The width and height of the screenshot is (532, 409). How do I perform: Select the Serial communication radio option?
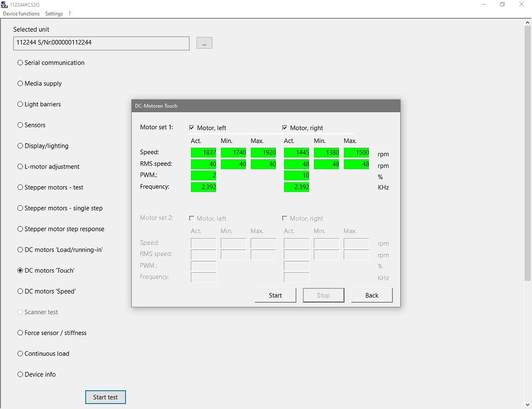20,63
